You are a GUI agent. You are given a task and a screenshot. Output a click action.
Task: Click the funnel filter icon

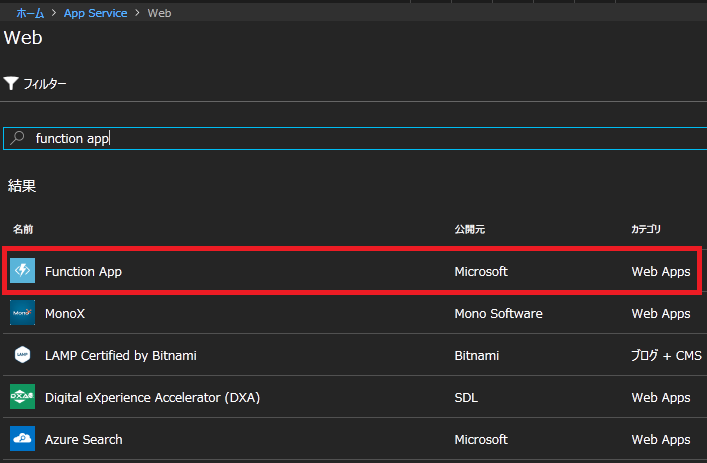11,83
